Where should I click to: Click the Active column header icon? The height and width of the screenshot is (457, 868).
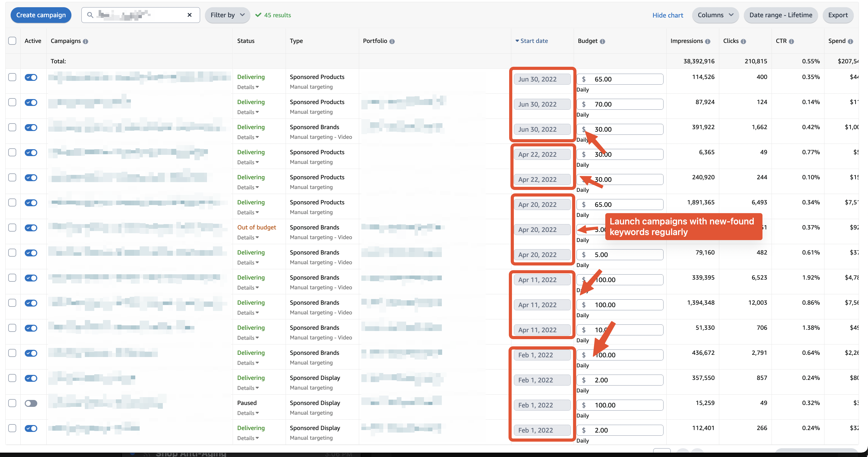tap(33, 41)
